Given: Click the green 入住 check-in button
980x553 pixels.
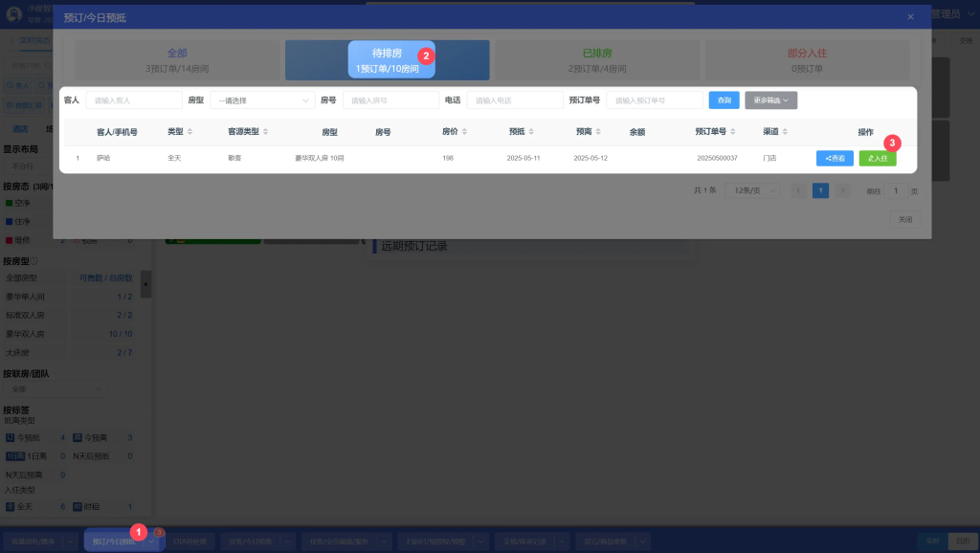Looking at the screenshot, I should [878, 158].
